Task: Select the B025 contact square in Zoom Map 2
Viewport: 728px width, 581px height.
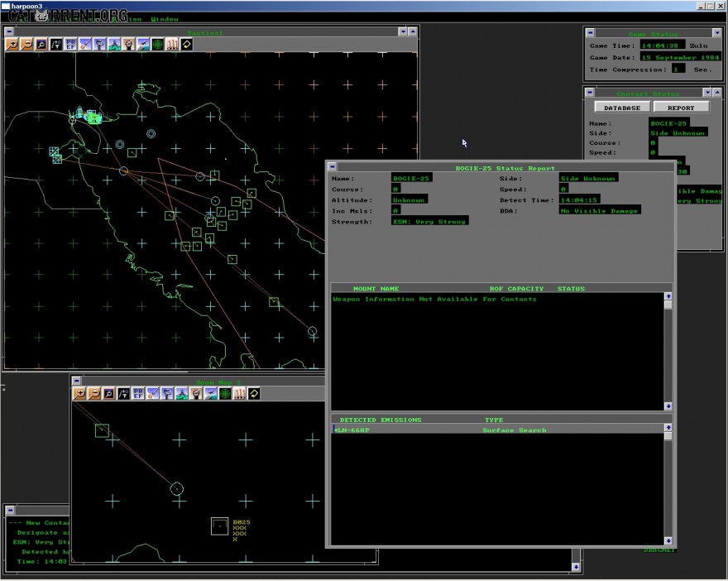Action: (x=219, y=526)
